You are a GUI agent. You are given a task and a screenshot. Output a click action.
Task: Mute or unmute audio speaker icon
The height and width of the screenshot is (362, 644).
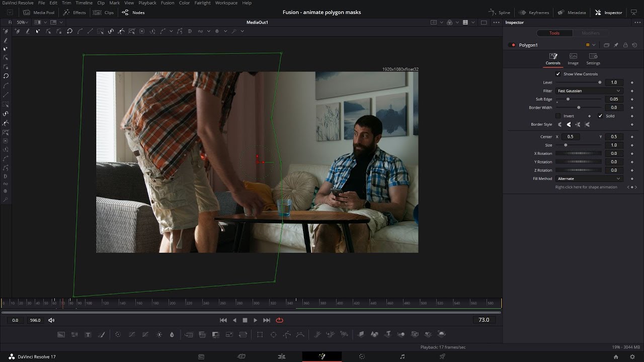tap(51, 320)
